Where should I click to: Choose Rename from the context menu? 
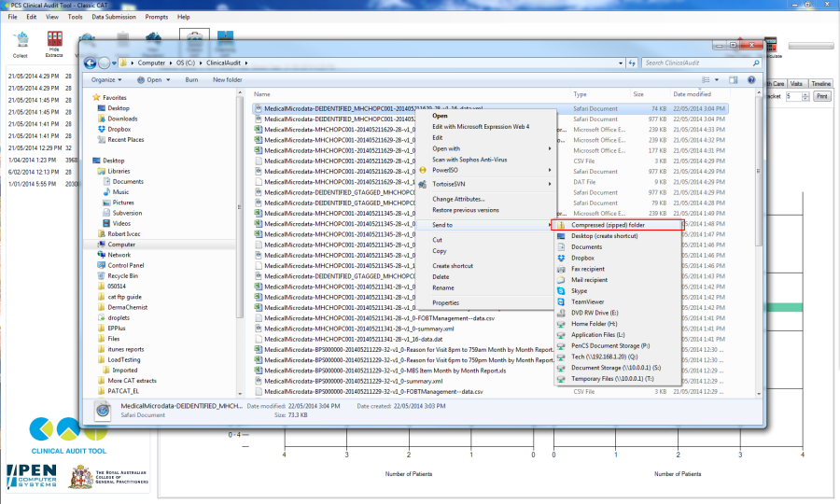pos(443,288)
